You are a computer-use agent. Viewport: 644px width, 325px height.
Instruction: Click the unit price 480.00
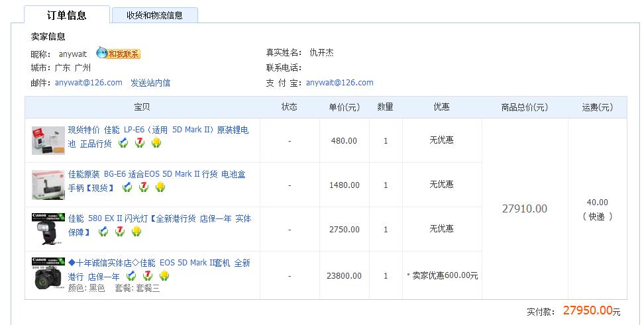click(x=344, y=141)
